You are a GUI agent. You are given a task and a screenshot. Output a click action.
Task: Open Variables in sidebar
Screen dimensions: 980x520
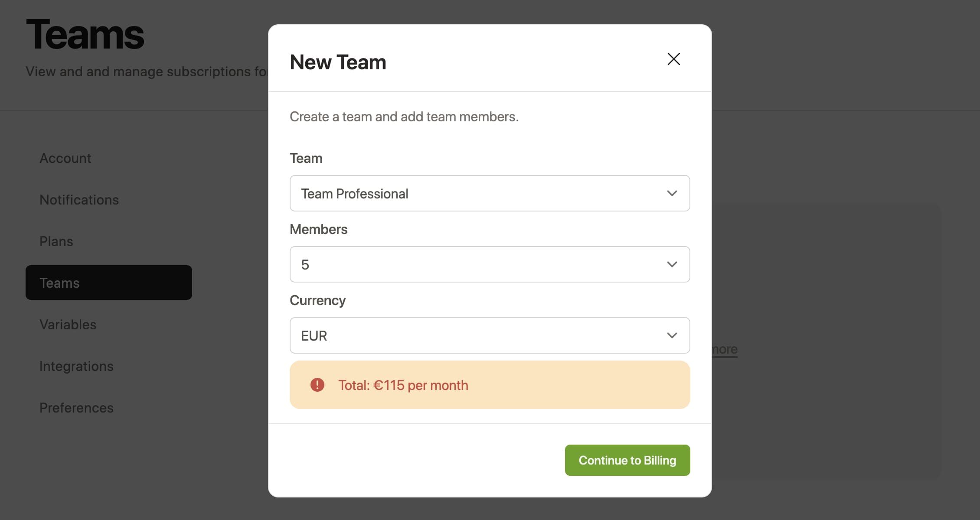point(68,325)
